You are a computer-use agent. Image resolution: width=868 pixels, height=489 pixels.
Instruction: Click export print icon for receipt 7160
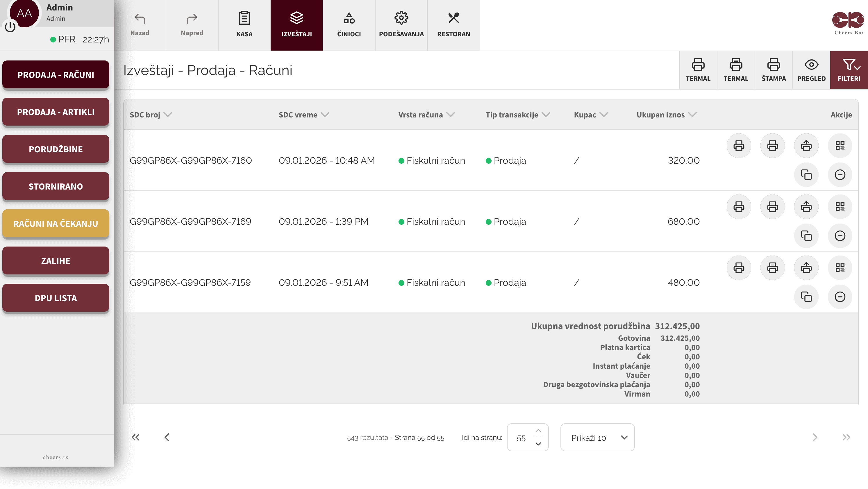click(806, 146)
